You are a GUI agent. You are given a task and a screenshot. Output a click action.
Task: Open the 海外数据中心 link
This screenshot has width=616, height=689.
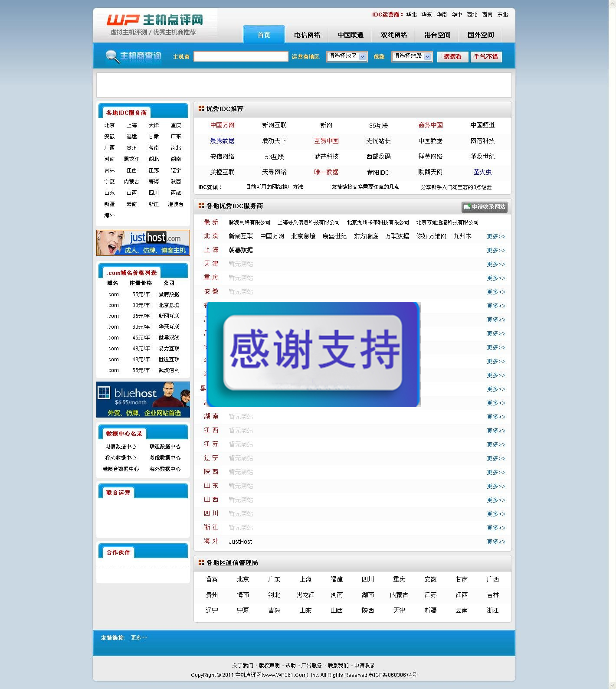(x=165, y=469)
